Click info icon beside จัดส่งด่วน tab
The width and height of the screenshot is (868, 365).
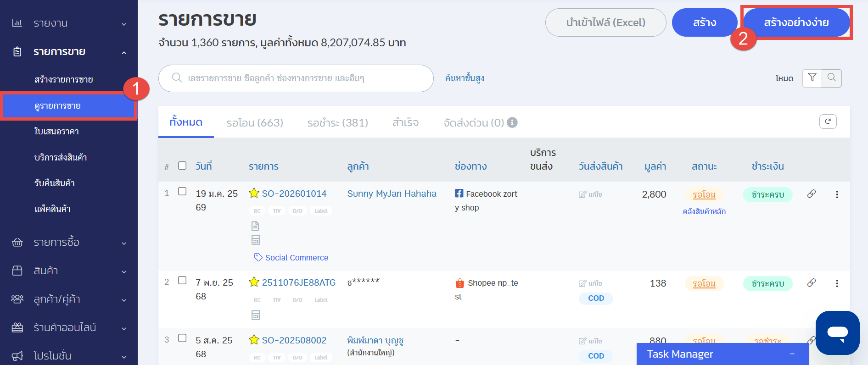point(512,122)
